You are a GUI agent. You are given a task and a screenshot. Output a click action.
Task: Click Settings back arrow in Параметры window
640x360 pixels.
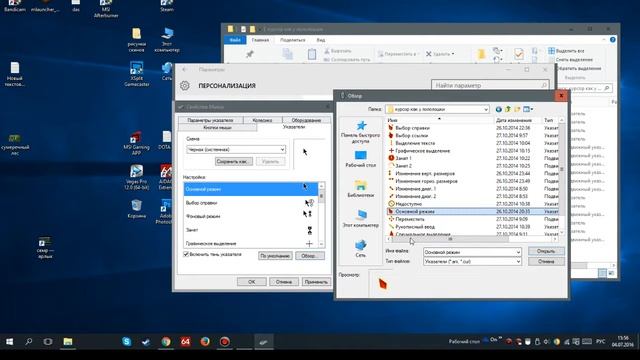pos(184,70)
